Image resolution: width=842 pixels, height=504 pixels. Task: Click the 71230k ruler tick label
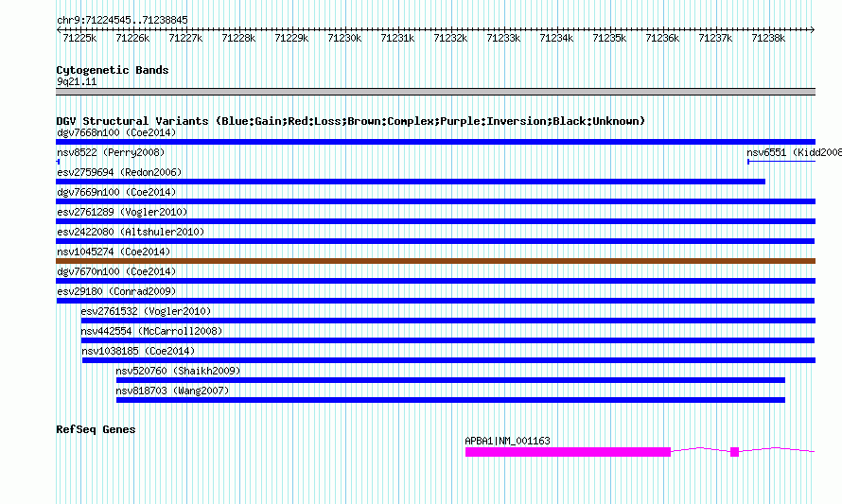[x=344, y=38]
